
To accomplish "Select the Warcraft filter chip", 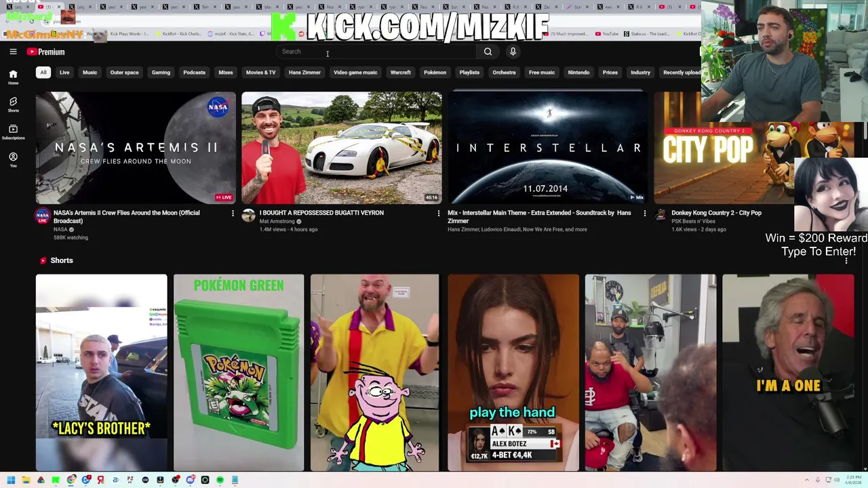I will [400, 73].
